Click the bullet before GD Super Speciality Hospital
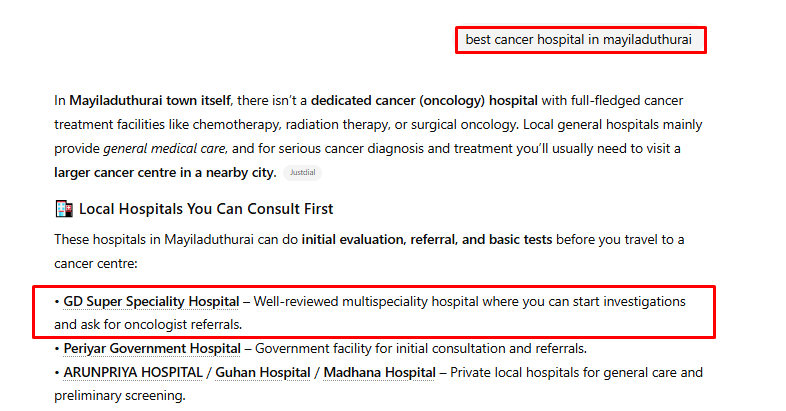Viewport: 786px width, 411px height. 57,301
